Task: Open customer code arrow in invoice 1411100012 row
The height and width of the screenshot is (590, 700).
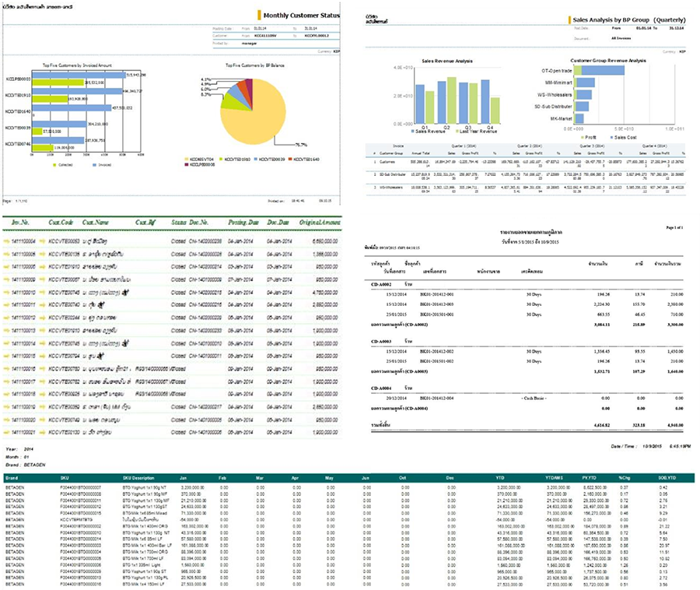Action: pyautogui.click(x=43, y=318)
